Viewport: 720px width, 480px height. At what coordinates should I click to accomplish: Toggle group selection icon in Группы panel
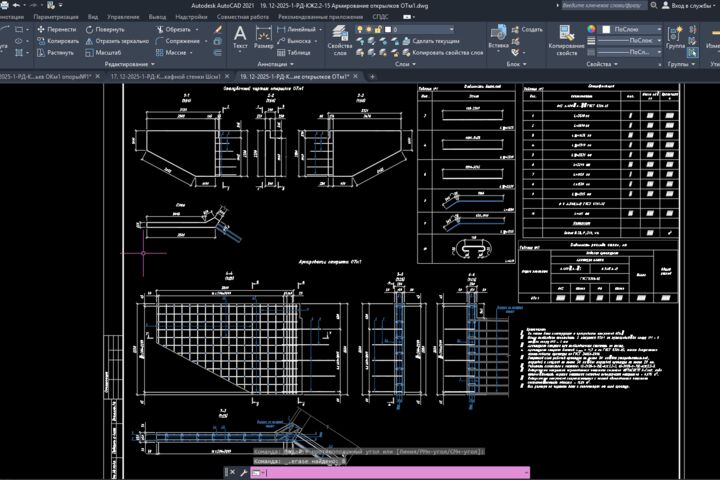692,52
